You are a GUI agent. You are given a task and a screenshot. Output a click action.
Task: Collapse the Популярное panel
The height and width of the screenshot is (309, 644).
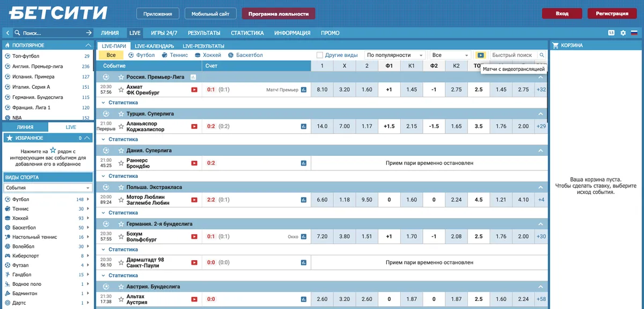(89, 46)
